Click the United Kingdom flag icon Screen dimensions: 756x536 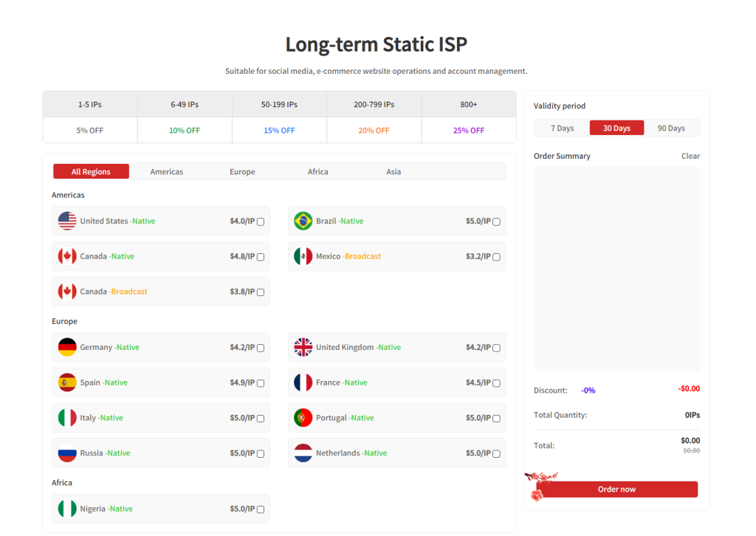coord(303,347)
